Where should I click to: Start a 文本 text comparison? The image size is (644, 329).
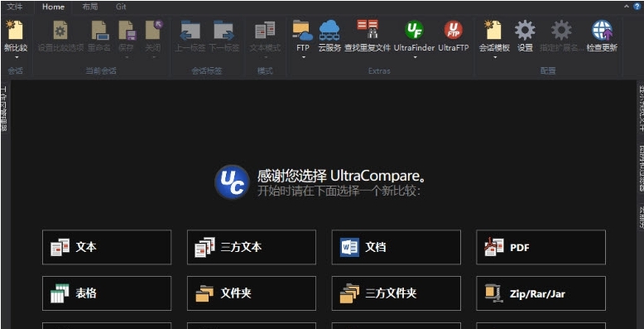coord(107,247)
